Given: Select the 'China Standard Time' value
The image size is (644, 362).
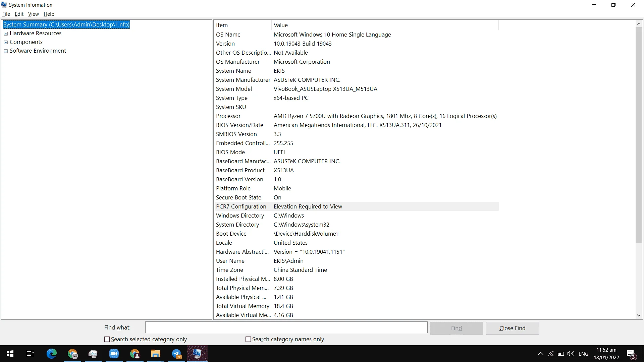Looking at the screenshot, I should [300, 270].
